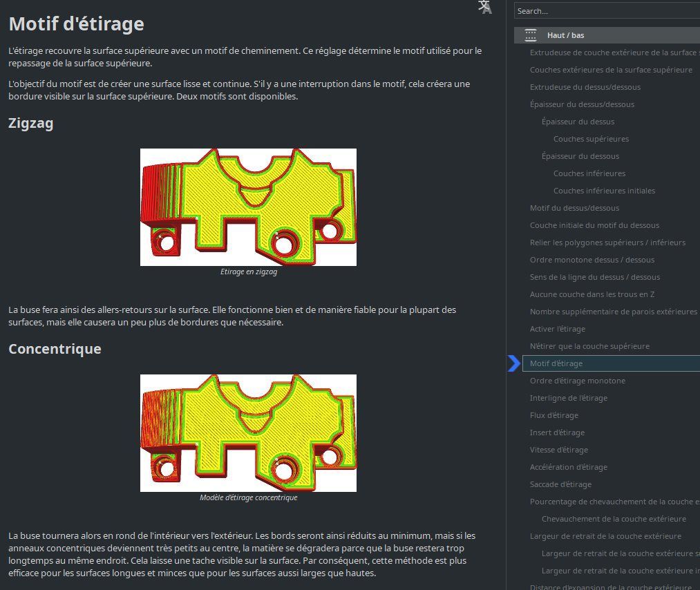
Task: Select Ordre monotone dessus / dessous
Action: [x=592, y=260]
